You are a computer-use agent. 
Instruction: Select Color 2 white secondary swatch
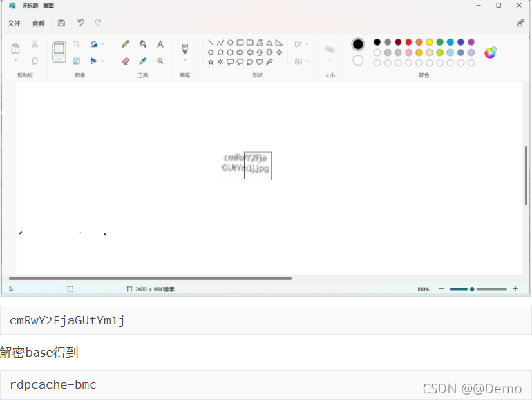click(x=358, y=61)
